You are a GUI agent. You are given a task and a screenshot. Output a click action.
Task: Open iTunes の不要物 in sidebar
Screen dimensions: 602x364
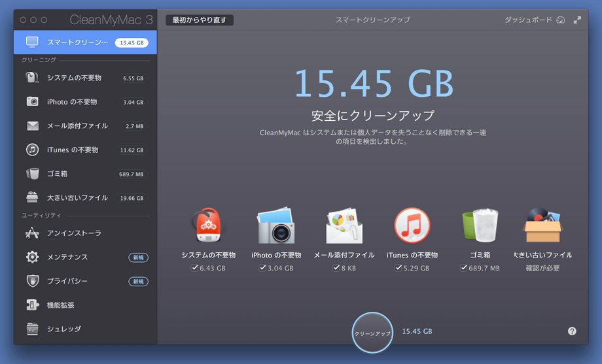[x=85, y=150]
